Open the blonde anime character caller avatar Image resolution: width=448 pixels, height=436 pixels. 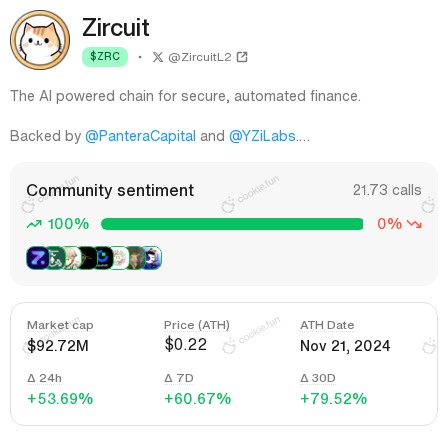(x=72, y=258)
